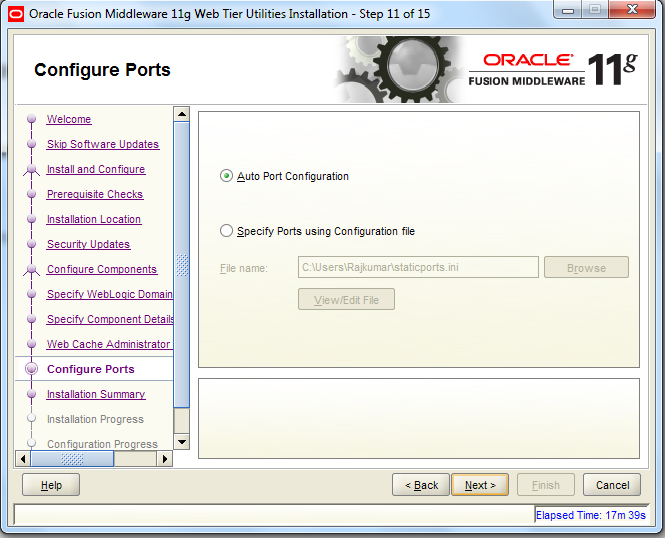The width and height of the screenshot is (665, 538).
Task: Click Configure Components branch node icon
Action: click(x=31, y=270)
